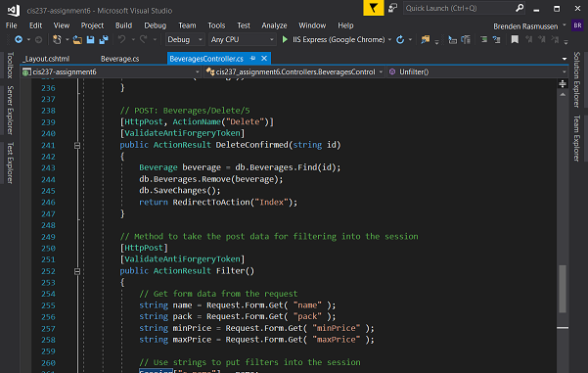
Task: Open the document tabs overflow dropdown
Action: 564,59
